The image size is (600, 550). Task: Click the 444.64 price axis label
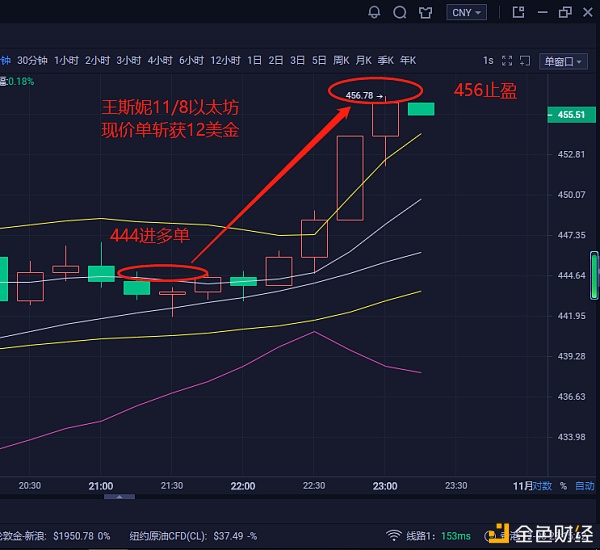[571, 276]
